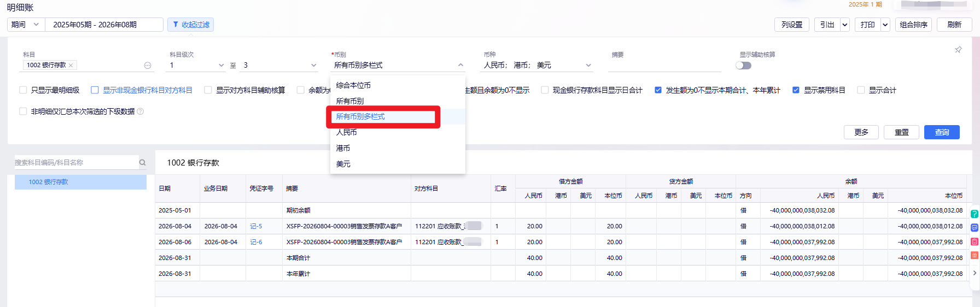This screenshot has height=307, width=980.
Task: Click the pink clipboard icon in side toolbar
Action: tap(975, 241)
